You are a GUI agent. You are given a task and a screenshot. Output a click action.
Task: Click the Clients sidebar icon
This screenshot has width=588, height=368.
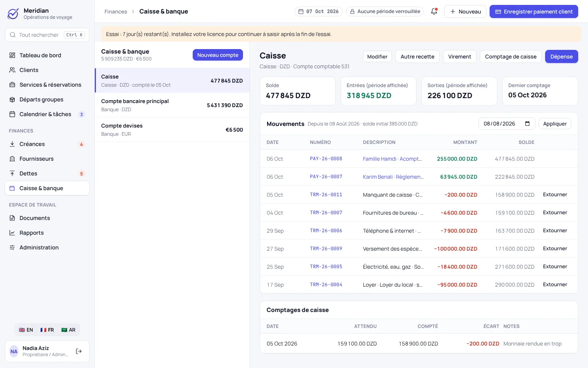click(12, 70)
